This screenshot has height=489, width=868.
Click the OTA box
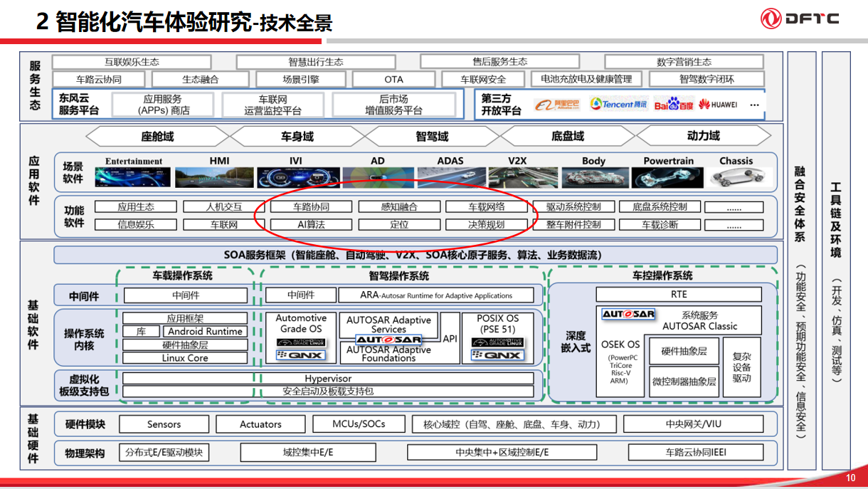point(393,80)
